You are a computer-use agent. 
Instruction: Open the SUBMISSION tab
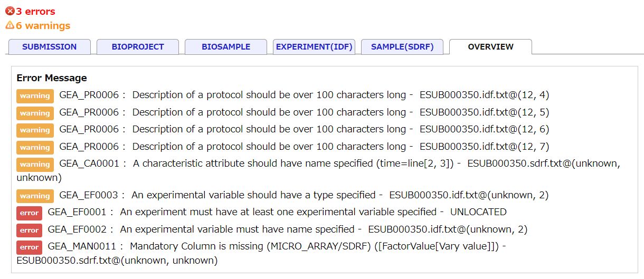tap(50, 47)
